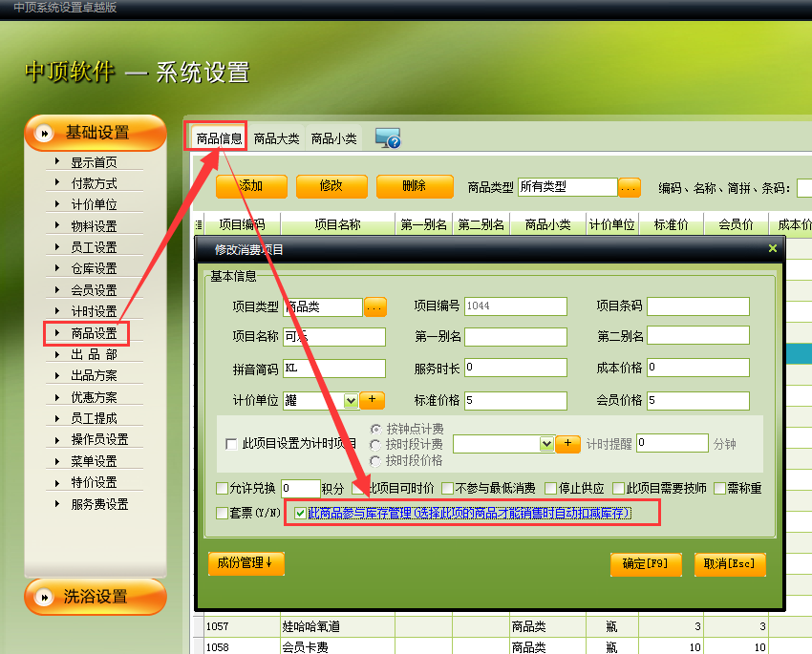Click the plus button beside time-period dropdown
Viewport: 812px width, 654px height.
[x=568, y=443]
